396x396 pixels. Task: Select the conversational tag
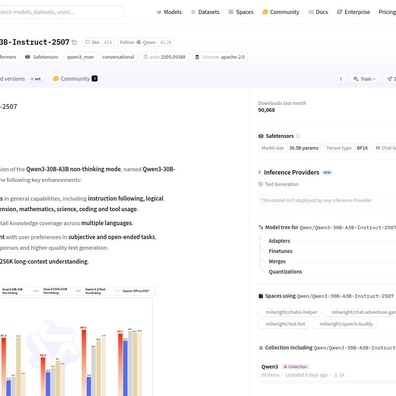[x=118, y=57]
